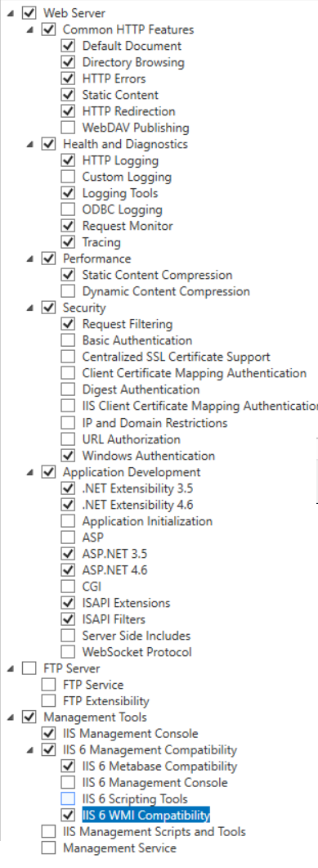This screenshot has width=318, height=868.
Task: Enable Basic Authentication checkbox
Action: click(68, 340)
